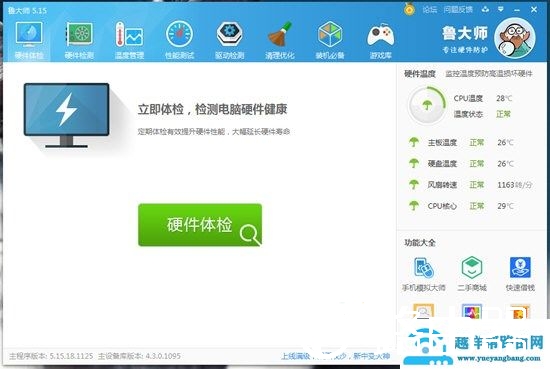The height and width of the screenshot is (369, 550).
Task: Click the 温度状态 正常 status
Action: click(x=482, y=114)
